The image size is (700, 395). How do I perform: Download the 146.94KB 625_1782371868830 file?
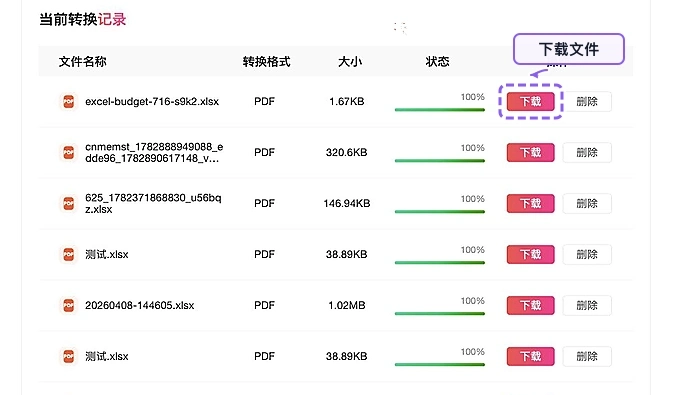pyautogui.click(x=530, y=203)
